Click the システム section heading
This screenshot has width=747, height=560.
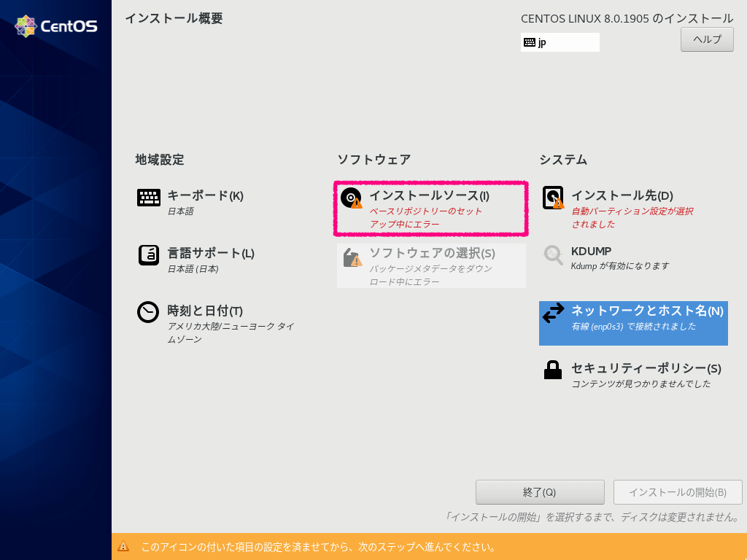563,160
